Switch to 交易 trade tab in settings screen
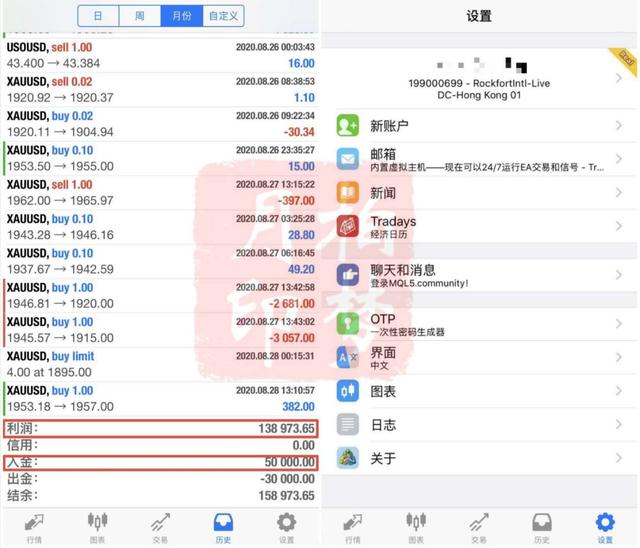This screenshot has height=548, width=640. 479,528
